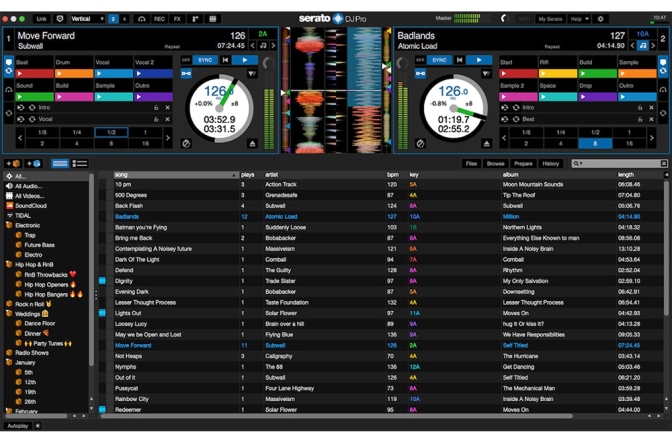Eject track from deck 1
Screen dimensions: 672x440
[x=252, y=144]
